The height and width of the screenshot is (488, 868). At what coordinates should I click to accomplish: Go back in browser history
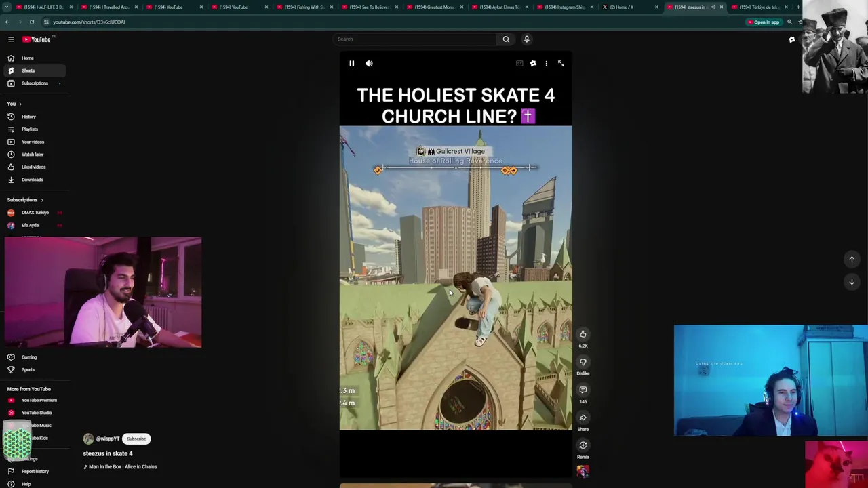pos(7,22)
